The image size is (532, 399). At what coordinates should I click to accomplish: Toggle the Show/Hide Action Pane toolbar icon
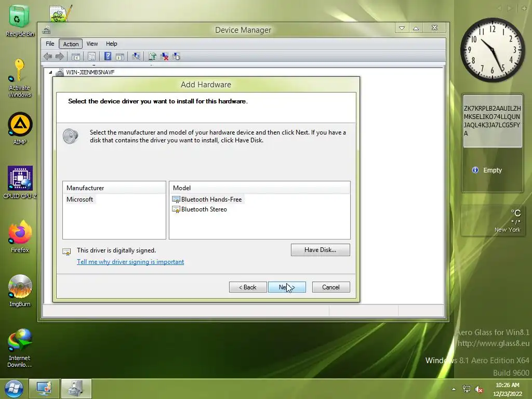[120, 56]
